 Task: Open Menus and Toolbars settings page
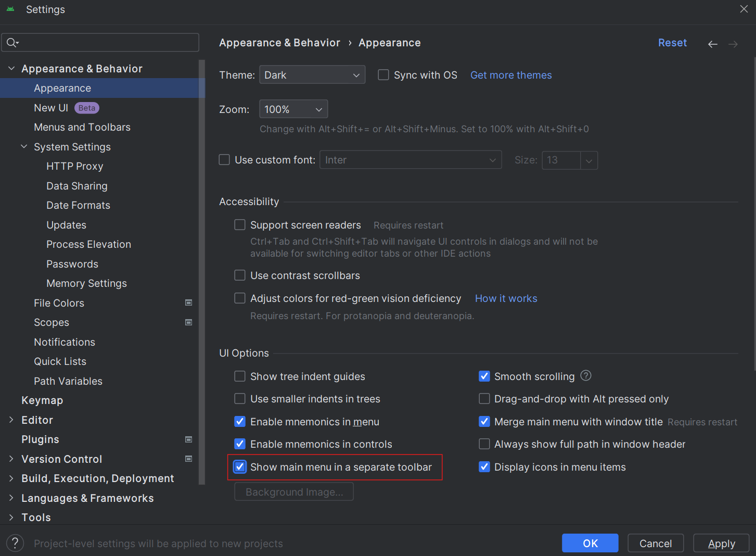pos(82,127)
